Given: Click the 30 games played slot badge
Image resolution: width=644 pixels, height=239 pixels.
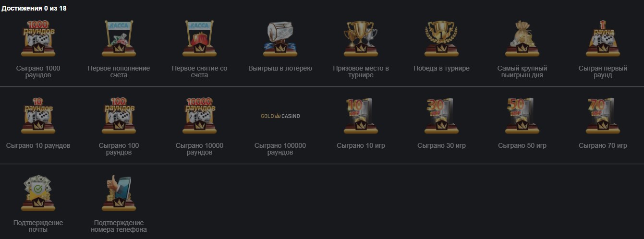Looking at the screenshot, I should point(441,116).
